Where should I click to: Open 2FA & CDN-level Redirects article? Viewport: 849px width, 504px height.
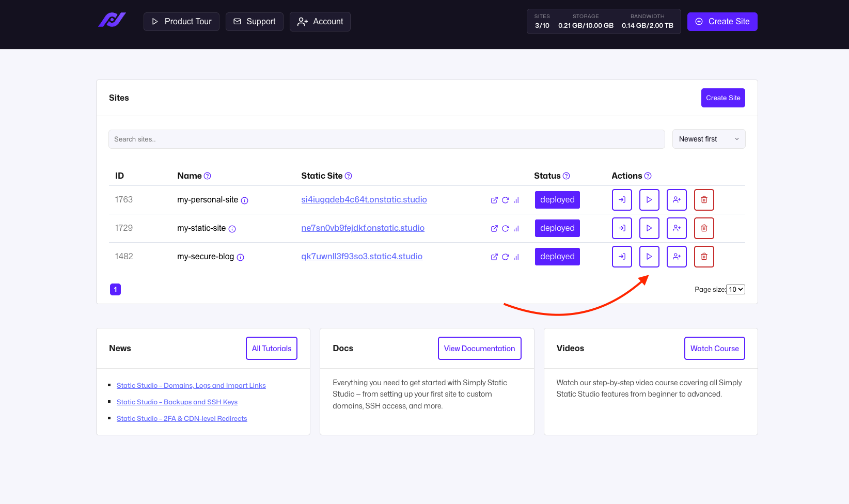pos(182,419)
